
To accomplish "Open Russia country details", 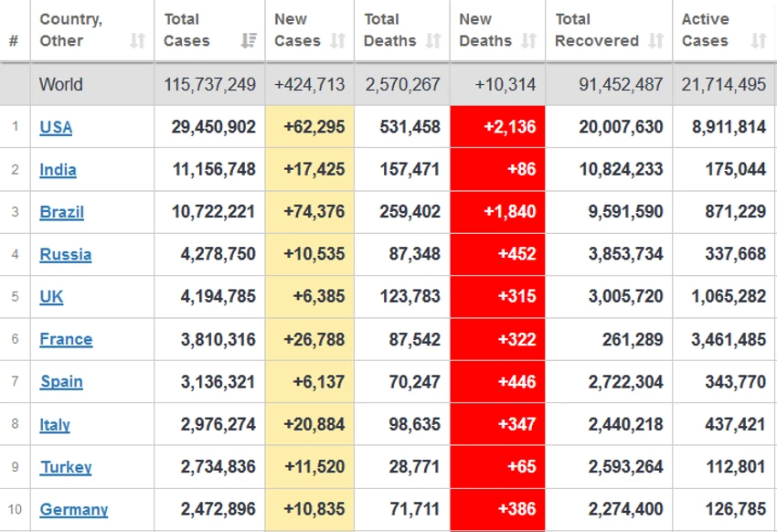I will click(66, 255).
